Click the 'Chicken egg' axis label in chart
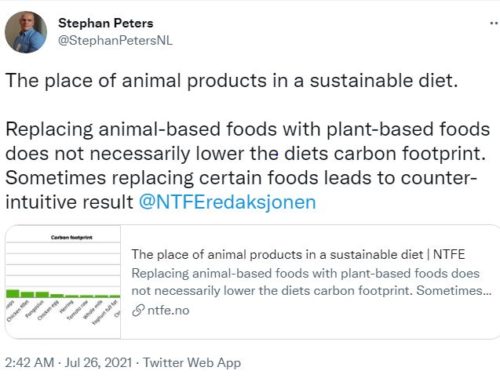Image resolution: width=500 pixels, height=378 pixels. point(48,310)
